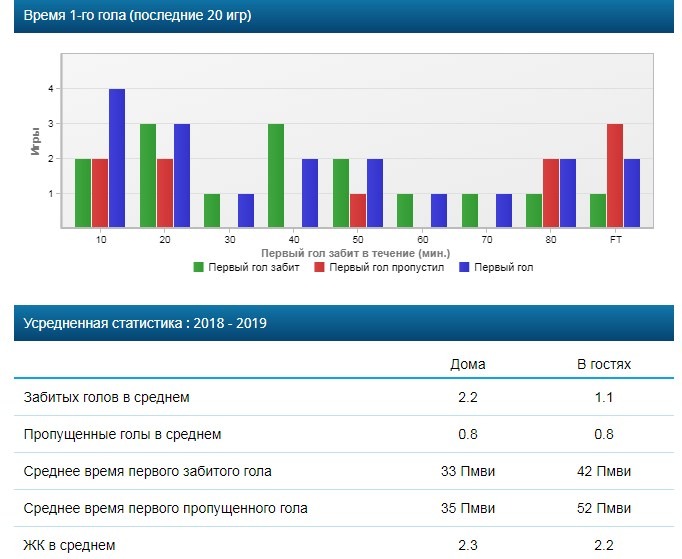The width and height of the screenshot is (682, 559).
Task: Click the red bar at 50 minutes
Action: tap(358, 211)
